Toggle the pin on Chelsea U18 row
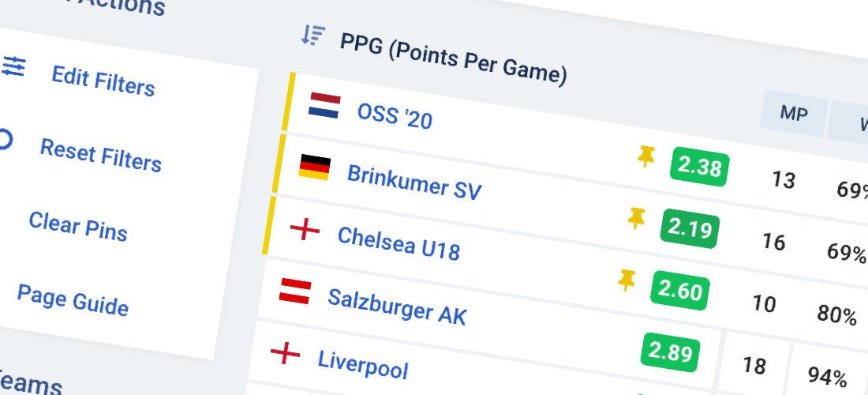 [637, 218]
